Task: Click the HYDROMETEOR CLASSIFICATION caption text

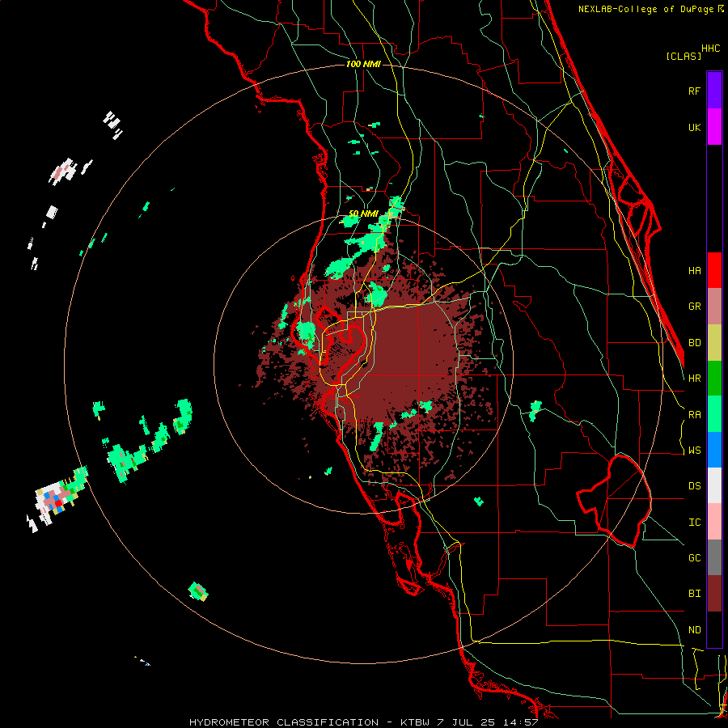Action: tap(284, 722)
